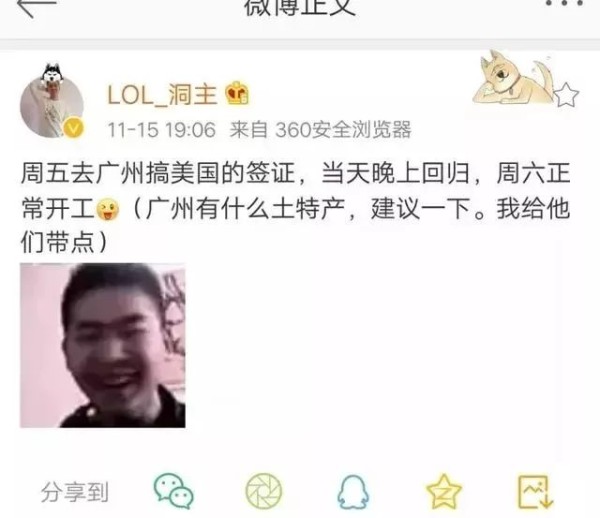This screenshot has width=600, height=518.
Task: Tap the crown membership badge
Action: point(237,94)
